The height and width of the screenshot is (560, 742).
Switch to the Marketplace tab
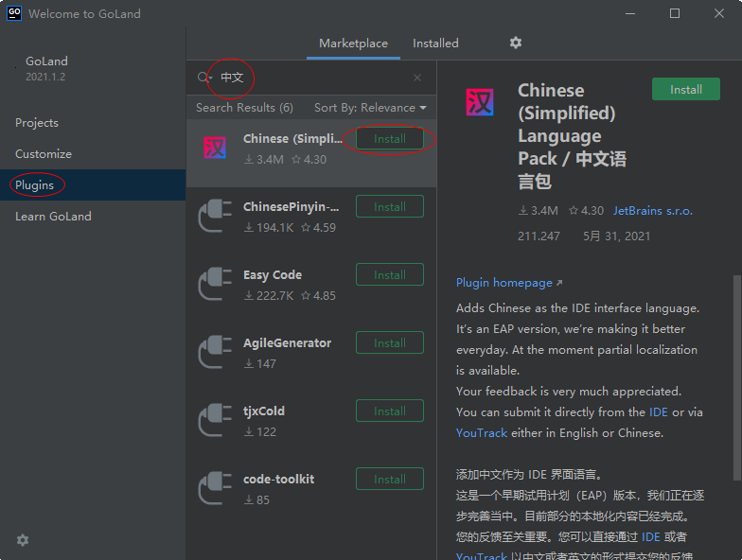point(353,44)
